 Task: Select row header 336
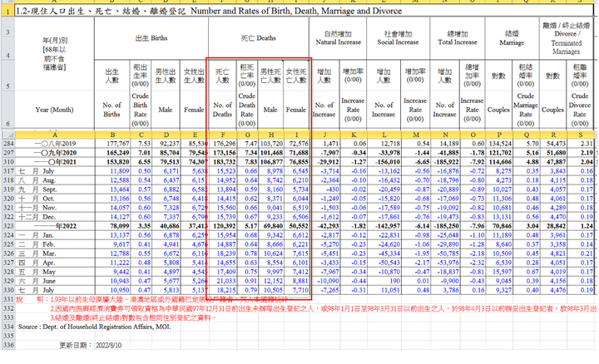coord(8,345)
